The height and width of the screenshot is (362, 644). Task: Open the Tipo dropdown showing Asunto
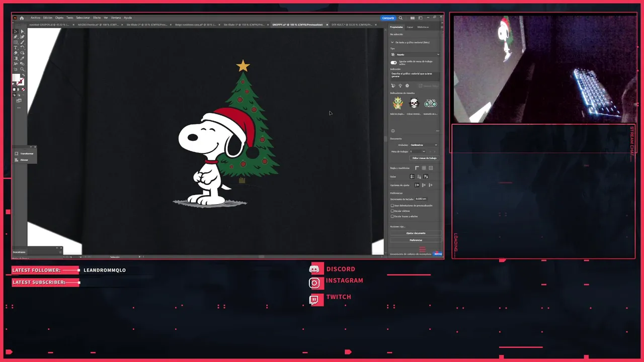click(x=415, y=54)
